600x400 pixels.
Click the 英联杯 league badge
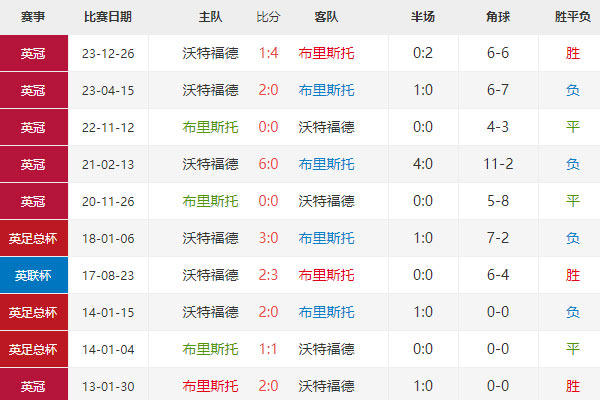coord(33,275)
